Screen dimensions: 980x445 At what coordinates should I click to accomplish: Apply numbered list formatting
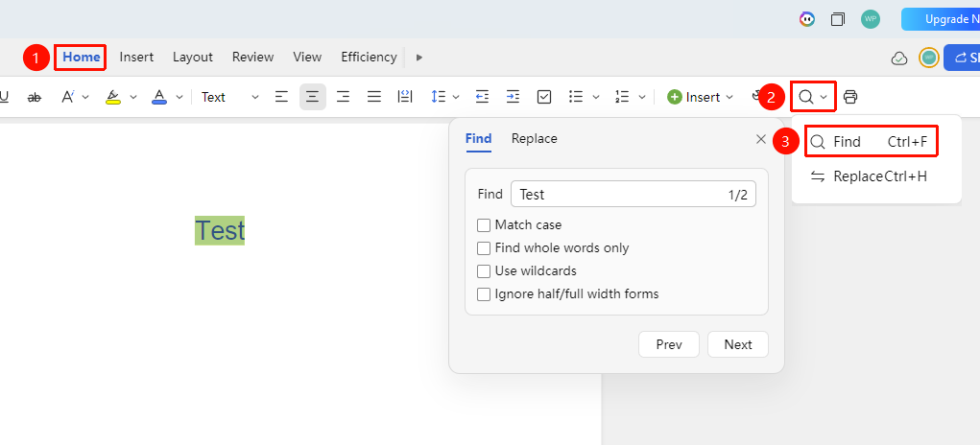pos(622,97)
